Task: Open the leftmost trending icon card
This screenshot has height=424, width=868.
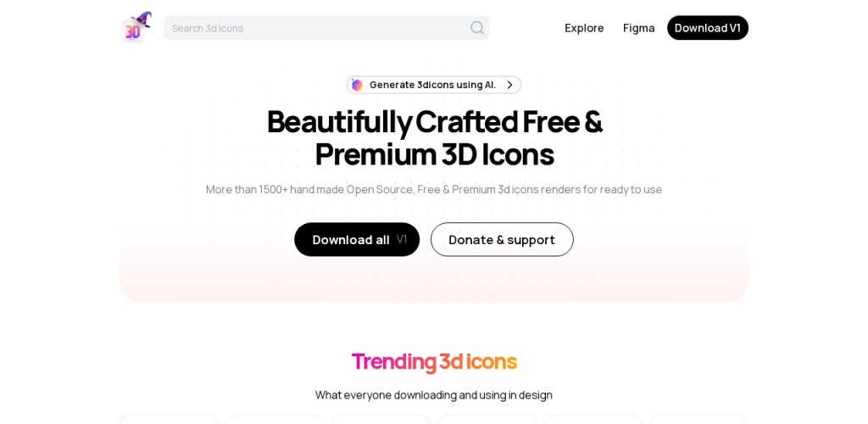Action: 169,419
